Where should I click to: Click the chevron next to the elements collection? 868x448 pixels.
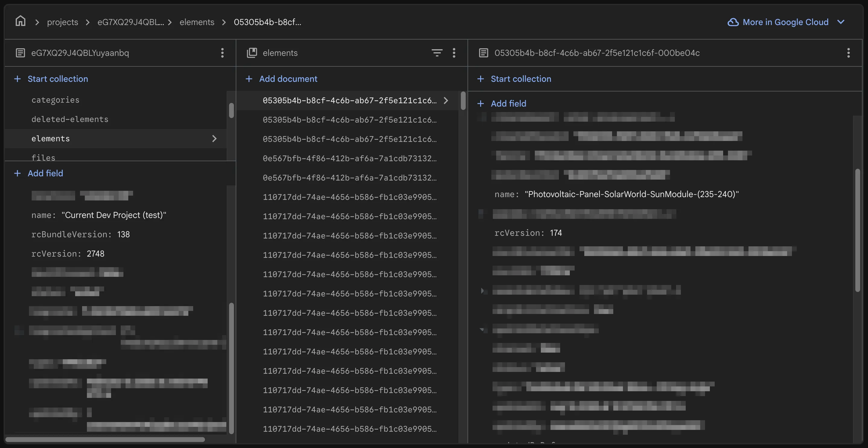[214, 138]
